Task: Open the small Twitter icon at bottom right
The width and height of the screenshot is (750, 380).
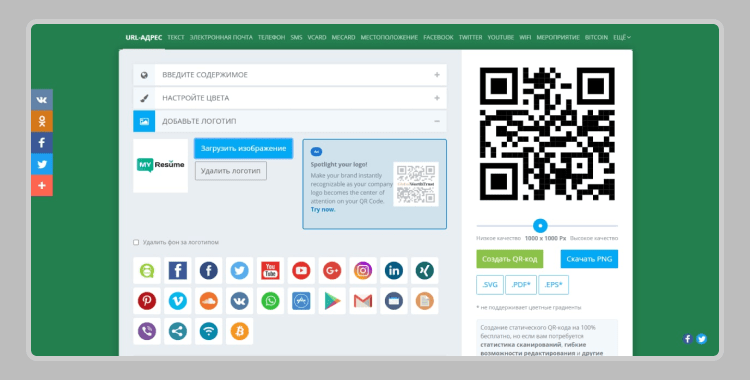Action: tap(701, 339)
